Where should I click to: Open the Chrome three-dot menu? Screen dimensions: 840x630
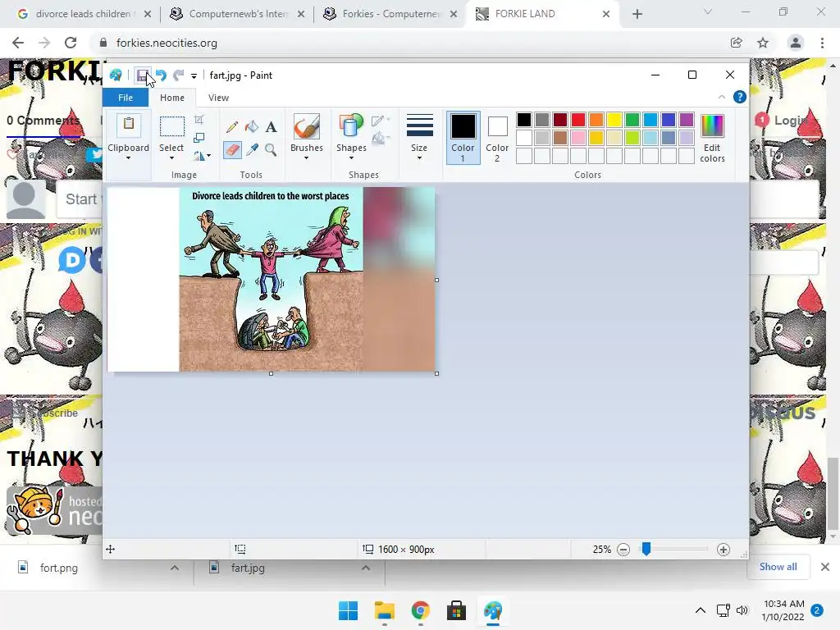(822, 43)
